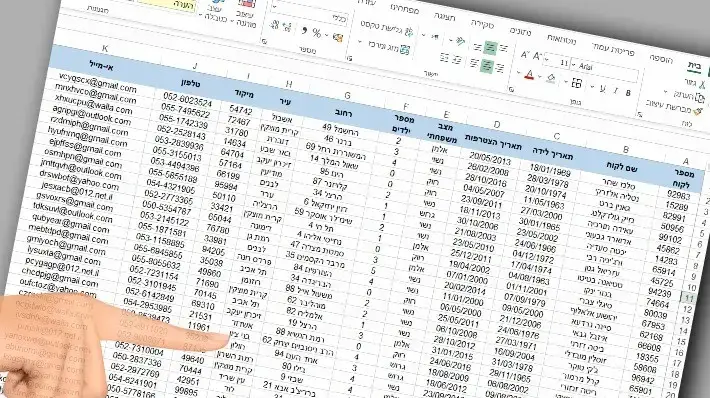710x398 pixels.
Task: Apply the Fill Color bucket
Action: (x=551, y=79)
